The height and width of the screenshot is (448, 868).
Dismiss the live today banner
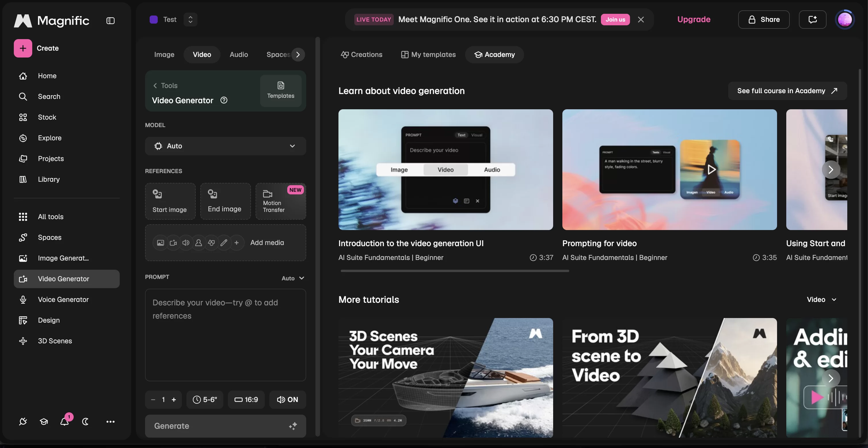[x=641, y=20]
